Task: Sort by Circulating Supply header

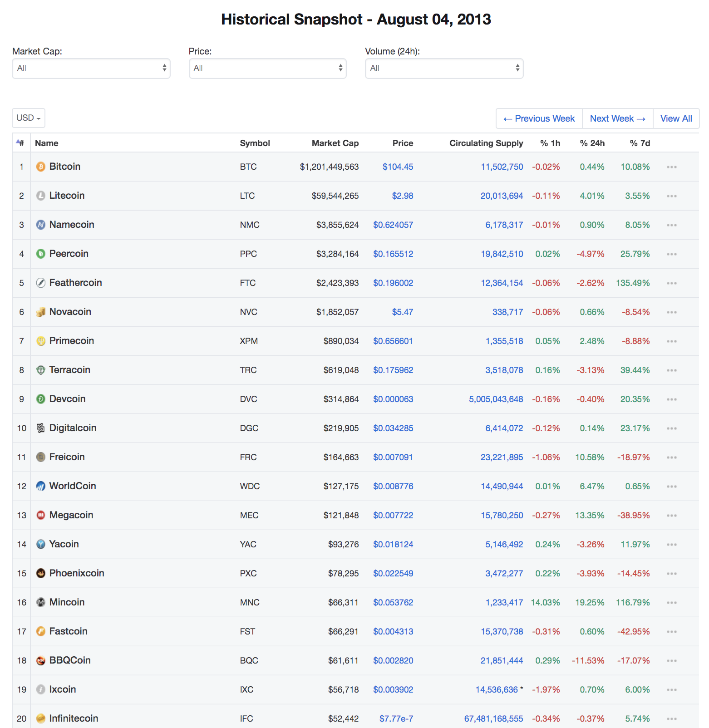Action: coord(486,143)
